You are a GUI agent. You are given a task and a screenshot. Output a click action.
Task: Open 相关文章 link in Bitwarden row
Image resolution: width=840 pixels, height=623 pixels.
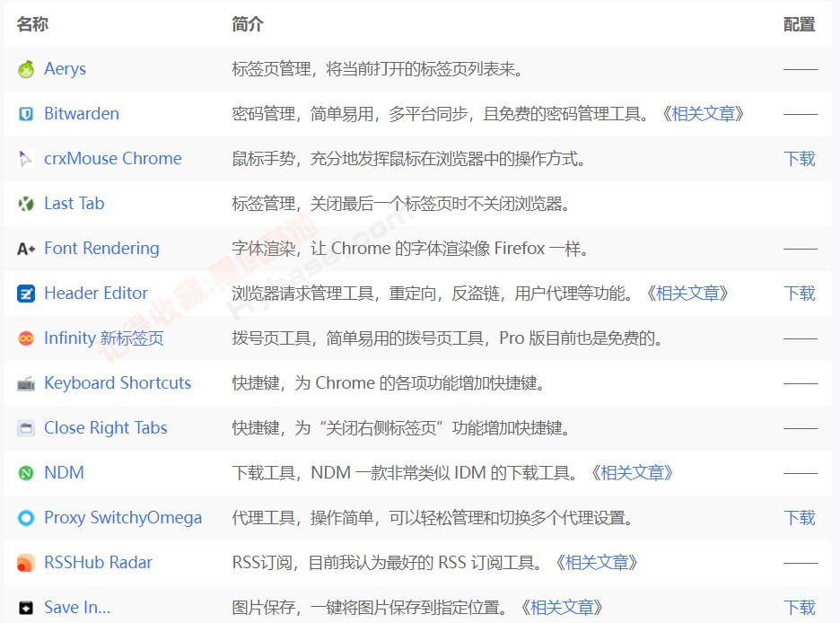703,114
